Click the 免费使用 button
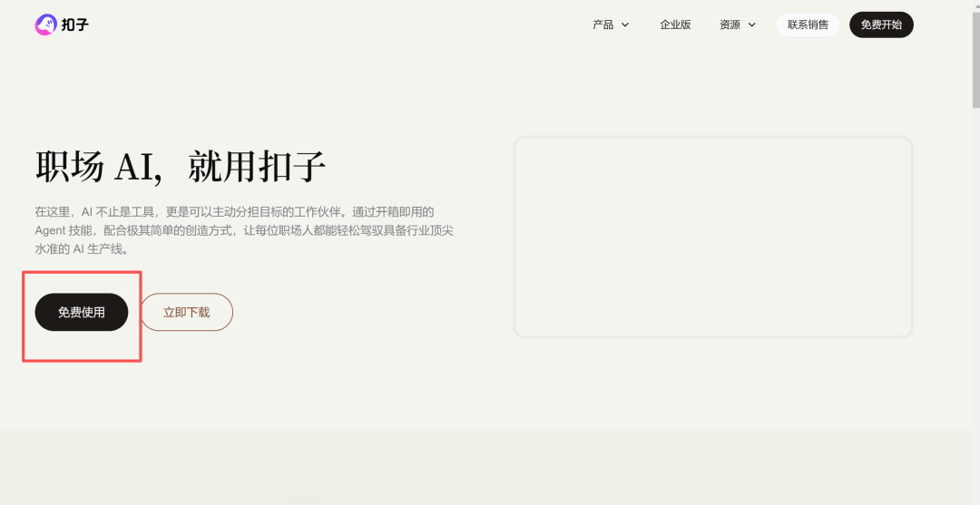The image size is (980, 505). click(82, 312)
